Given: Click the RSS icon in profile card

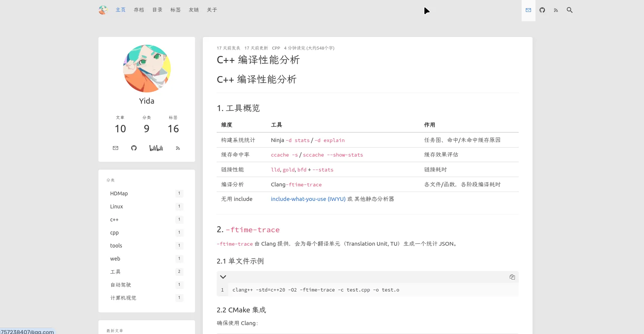Looking at the screenshot, I should (178, 148).
